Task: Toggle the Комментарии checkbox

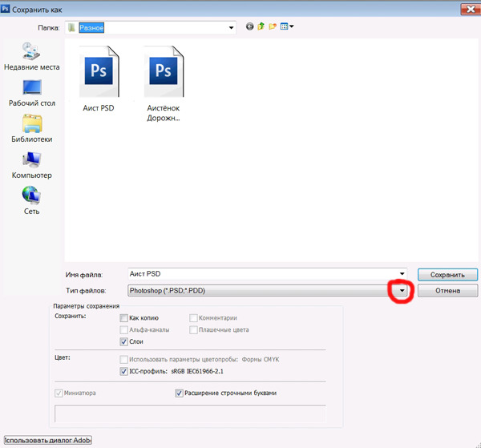Action: click(193, 318)
